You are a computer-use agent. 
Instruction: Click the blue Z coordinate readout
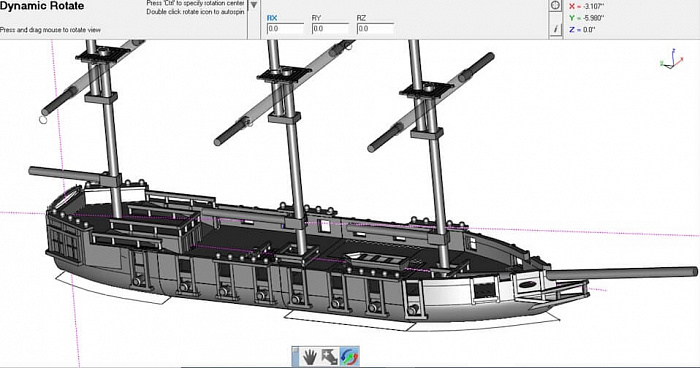pos(582,29)
